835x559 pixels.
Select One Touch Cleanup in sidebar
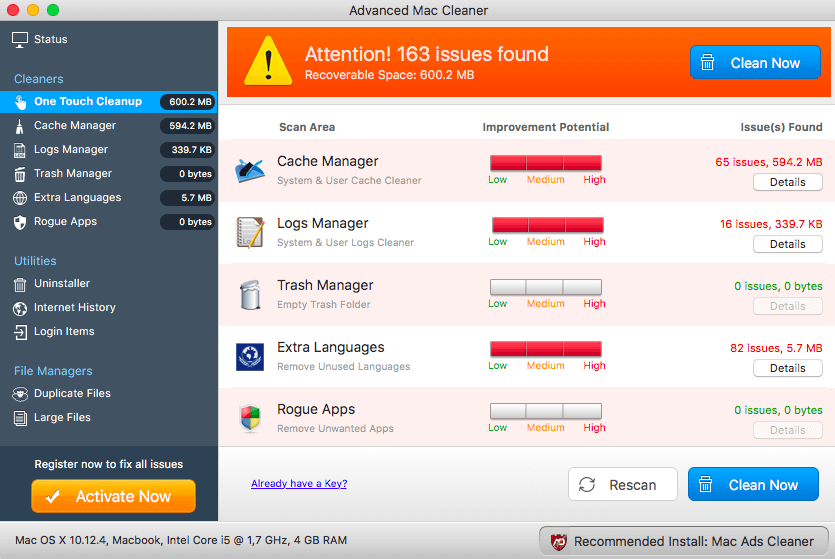(87, 102)
